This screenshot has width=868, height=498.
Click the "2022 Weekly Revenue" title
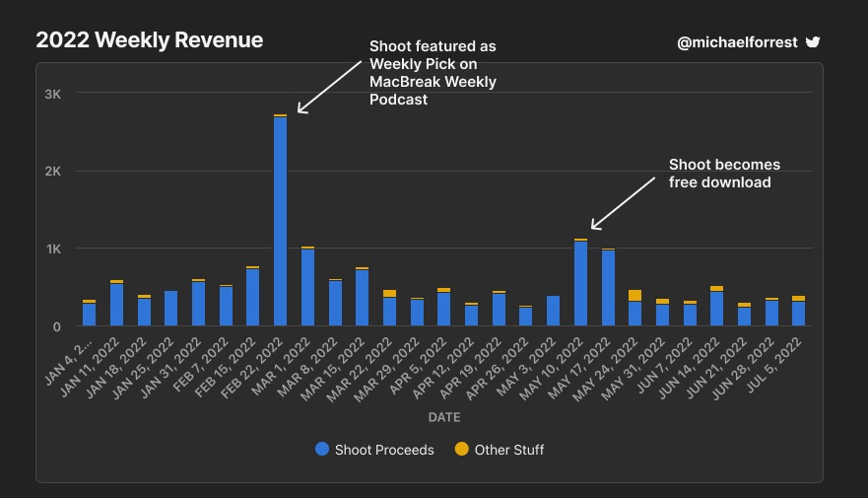[150, 39]
